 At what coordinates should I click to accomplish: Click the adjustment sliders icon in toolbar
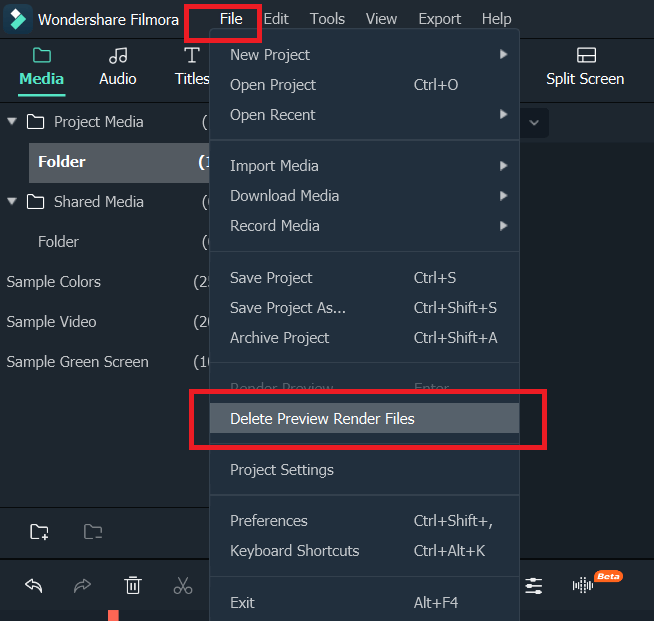[533, 586]
